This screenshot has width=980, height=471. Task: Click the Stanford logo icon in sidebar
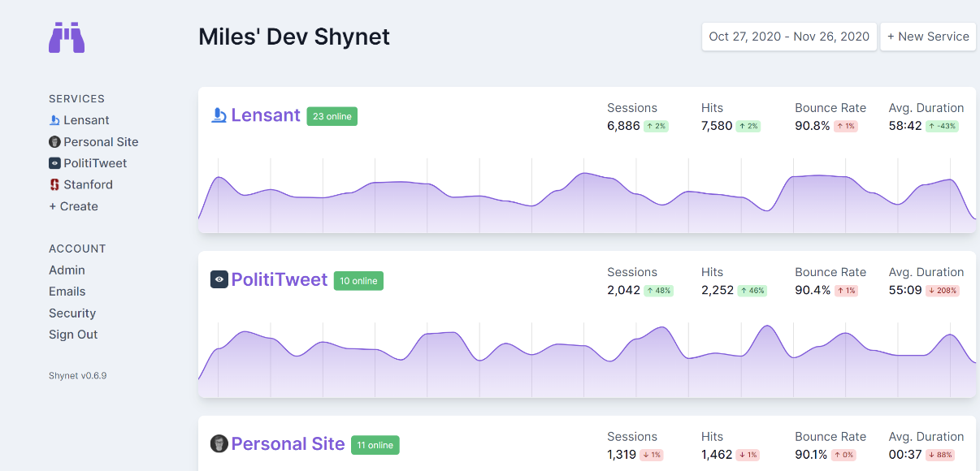[54, 185]
